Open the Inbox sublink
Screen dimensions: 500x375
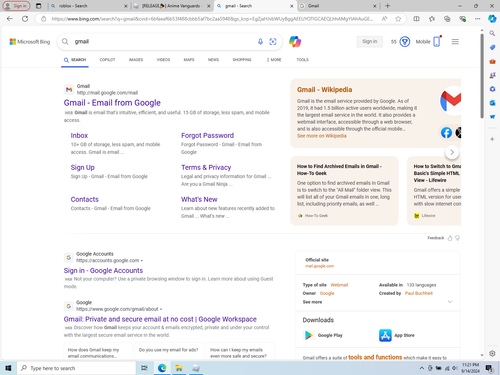(x=79, y=135)
